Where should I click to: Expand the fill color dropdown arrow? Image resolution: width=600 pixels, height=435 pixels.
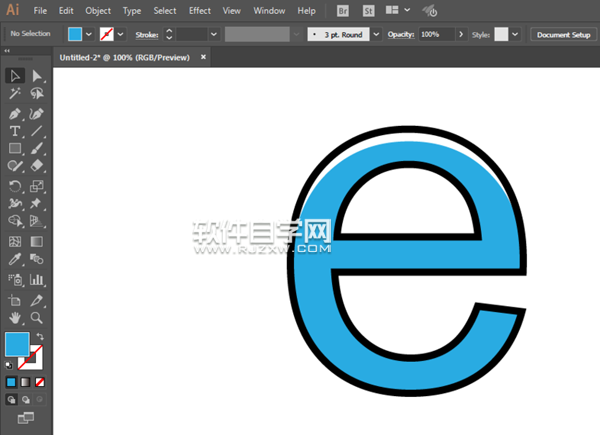pyautogui.click(x=89, y=34)
